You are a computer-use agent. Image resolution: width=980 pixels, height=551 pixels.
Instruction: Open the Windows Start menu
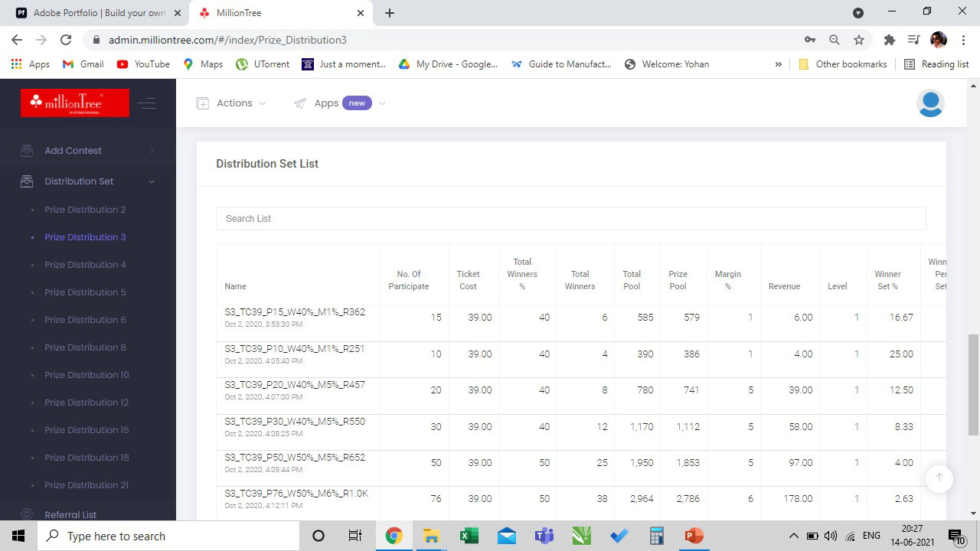point(18,536)
